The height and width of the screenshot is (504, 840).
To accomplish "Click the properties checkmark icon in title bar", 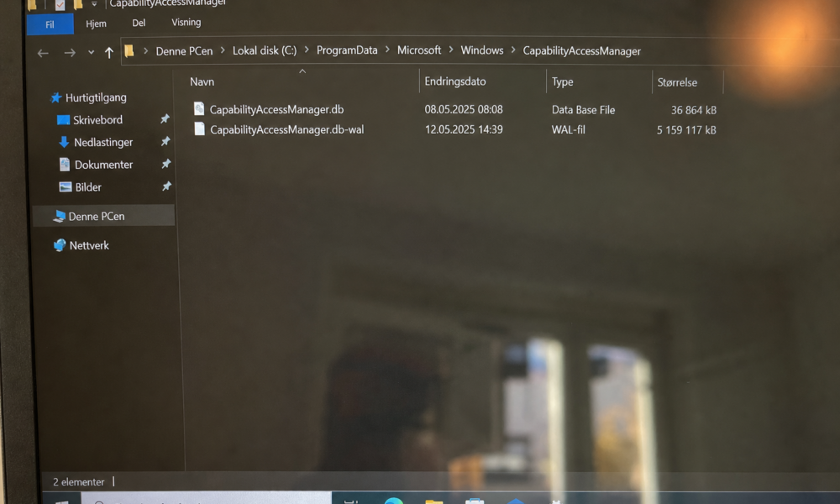I will [60, 5].
